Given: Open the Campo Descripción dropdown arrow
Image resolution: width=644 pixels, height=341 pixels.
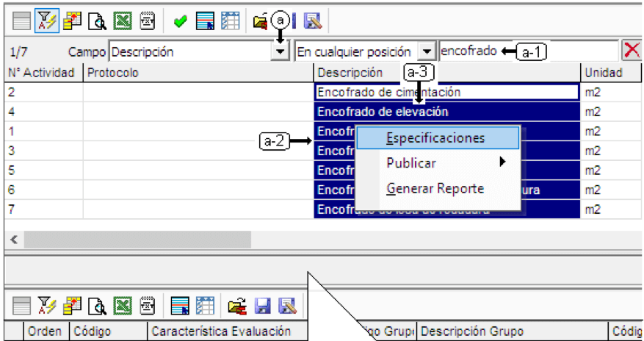Looking at the screenshot, I should coord(280,52).
